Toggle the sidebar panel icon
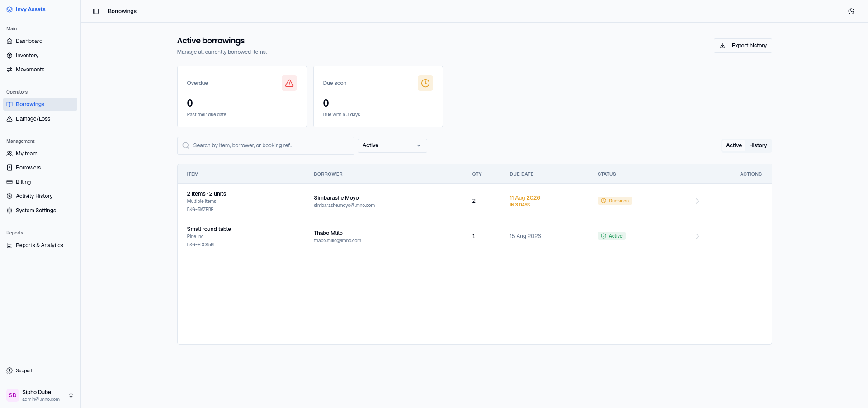 tap(96, 11)
